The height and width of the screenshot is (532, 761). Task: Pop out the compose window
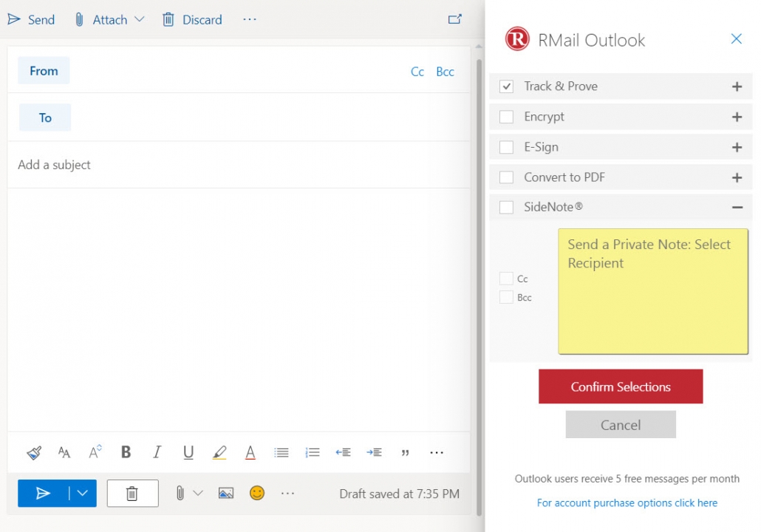click(x=456, y=18)
